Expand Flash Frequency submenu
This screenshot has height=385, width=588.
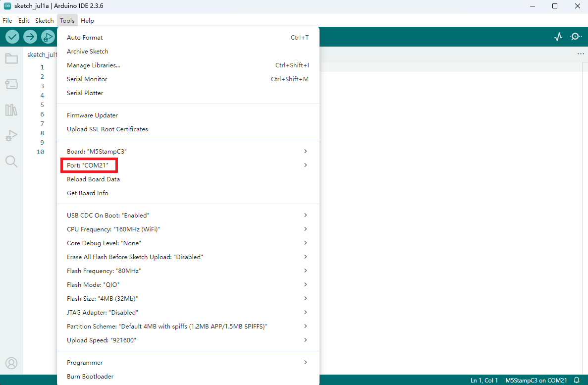[x=188, y=271]
